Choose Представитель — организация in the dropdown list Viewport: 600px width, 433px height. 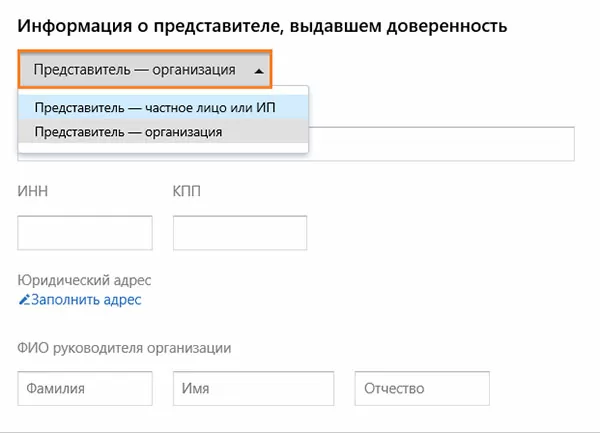click(128, 131)
